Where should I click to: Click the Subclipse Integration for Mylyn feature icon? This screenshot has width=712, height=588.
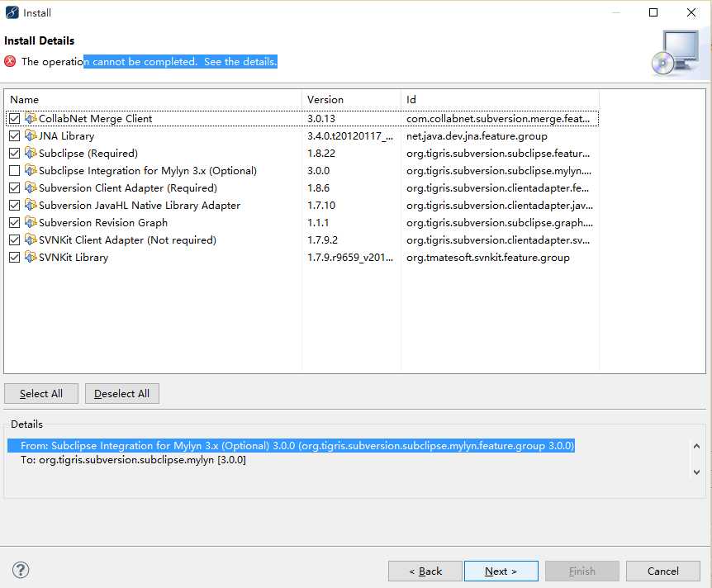pyautogui.click(x=31, y=170)
